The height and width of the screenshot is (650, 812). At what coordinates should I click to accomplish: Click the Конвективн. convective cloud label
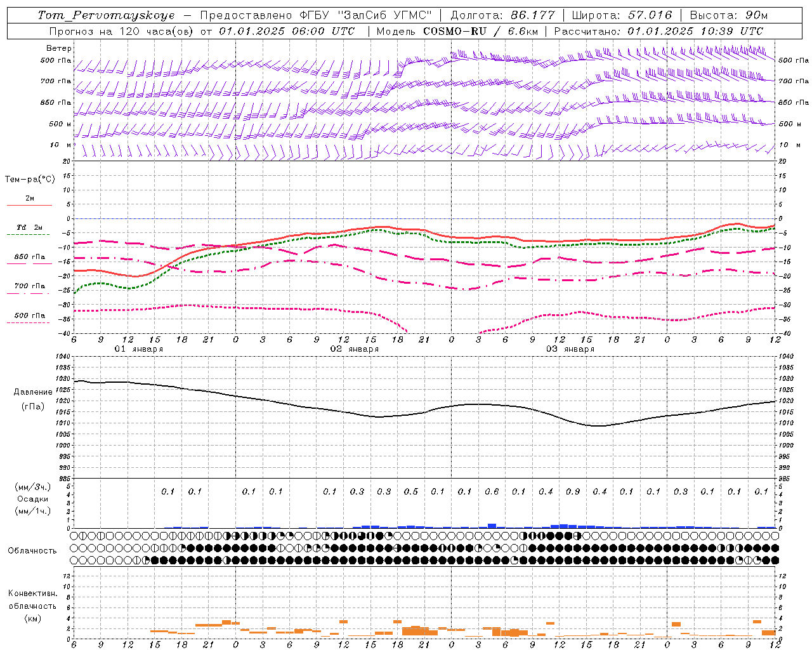(x=32, y=594)
